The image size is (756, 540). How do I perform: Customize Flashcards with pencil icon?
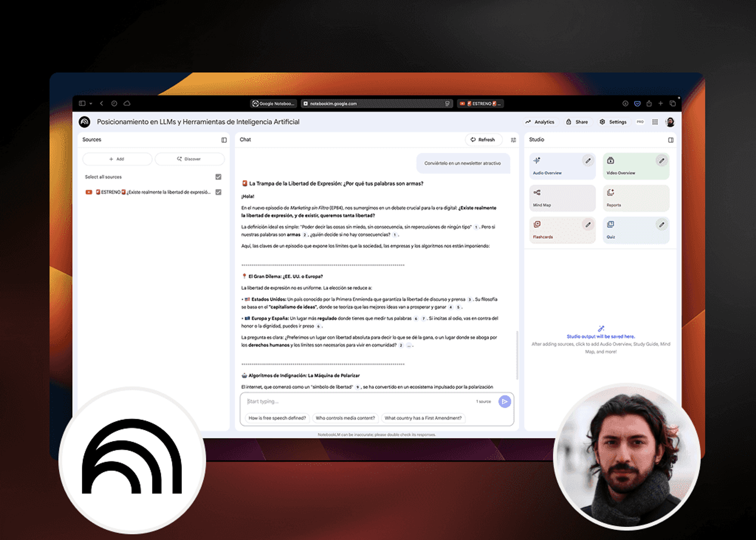click(x=588, y=225)
